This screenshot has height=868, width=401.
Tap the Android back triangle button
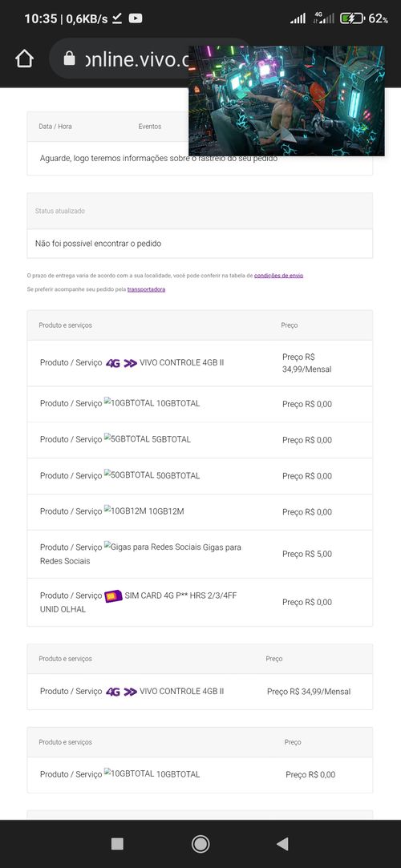pos(282,844)
